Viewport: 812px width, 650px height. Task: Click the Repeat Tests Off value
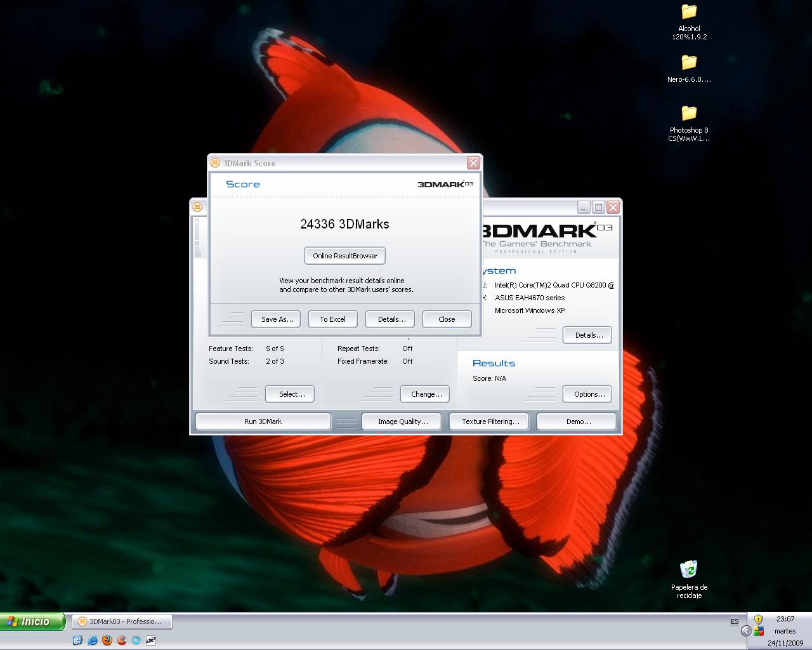(x=407, y=348)
